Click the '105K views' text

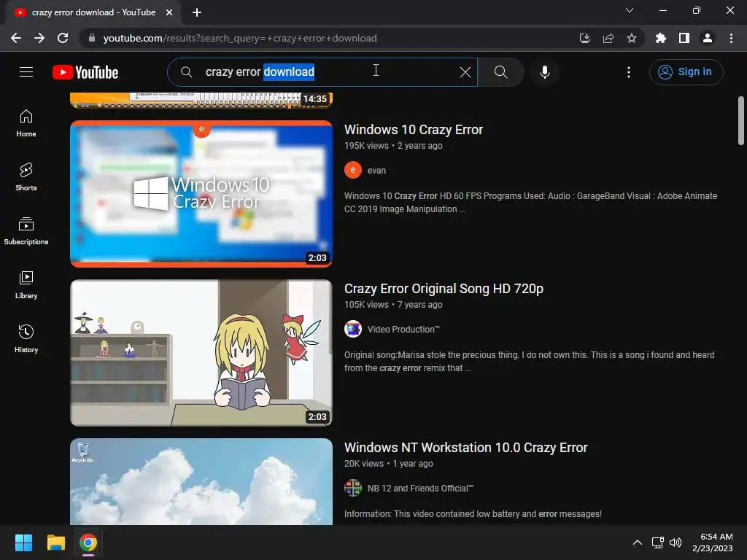(366, 305)
